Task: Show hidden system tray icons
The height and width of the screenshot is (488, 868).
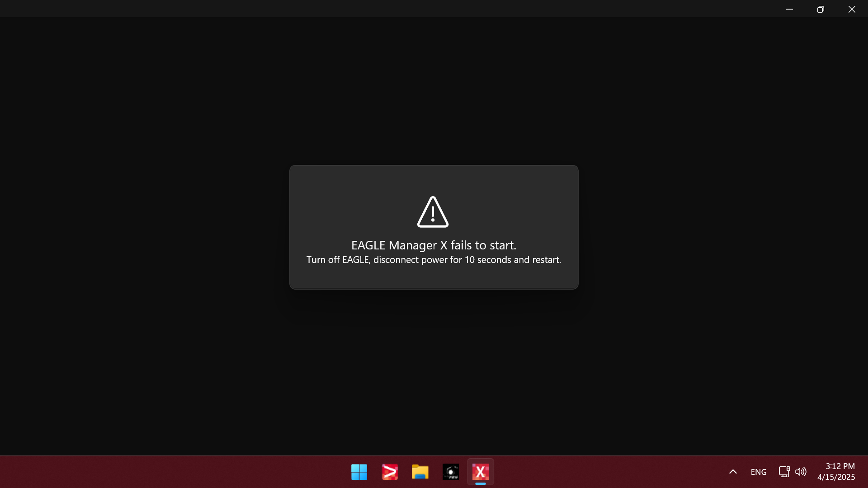Action: [x=733, y=472]
